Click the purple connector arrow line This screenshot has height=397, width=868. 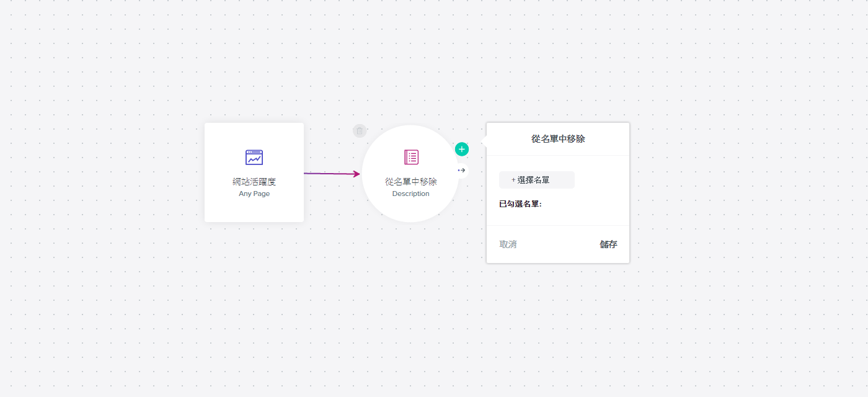329,174
